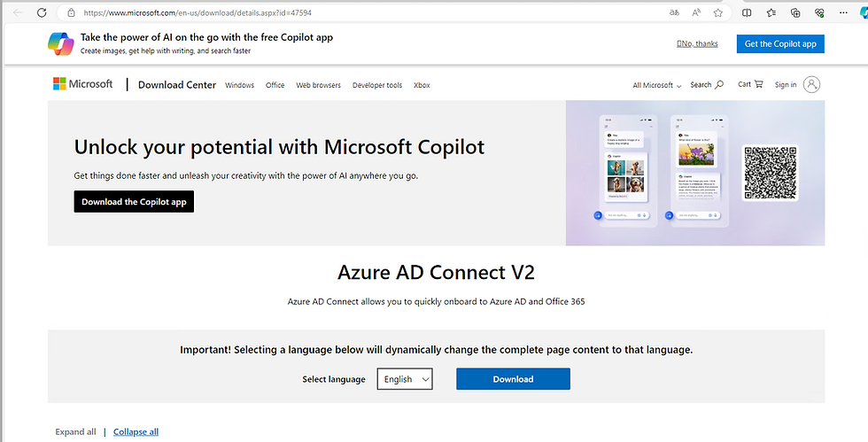Open the Developer tools menu item

click(x=377, y=85)
